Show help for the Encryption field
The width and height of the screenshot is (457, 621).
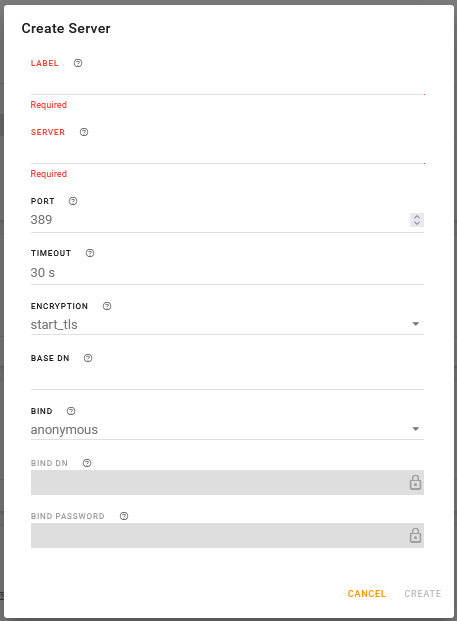(107, 306)
